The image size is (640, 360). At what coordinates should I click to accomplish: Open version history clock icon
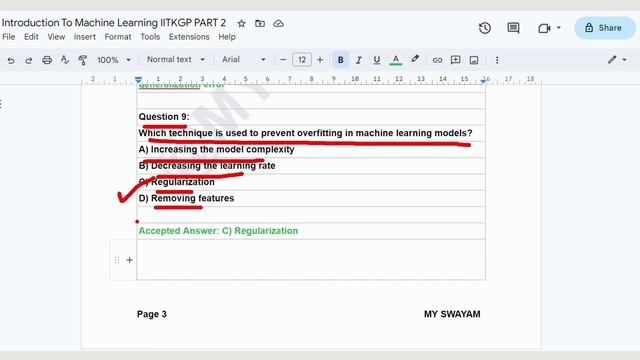(484, 28)
